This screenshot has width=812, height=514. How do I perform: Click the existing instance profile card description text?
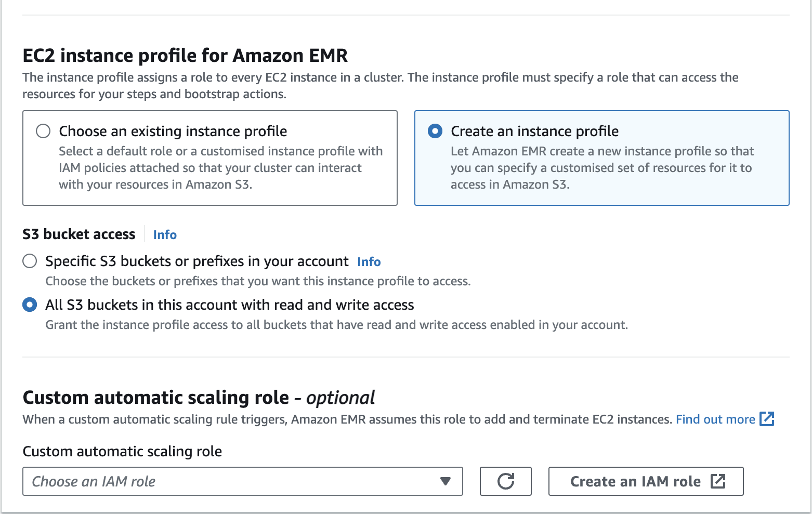point(220,168)
